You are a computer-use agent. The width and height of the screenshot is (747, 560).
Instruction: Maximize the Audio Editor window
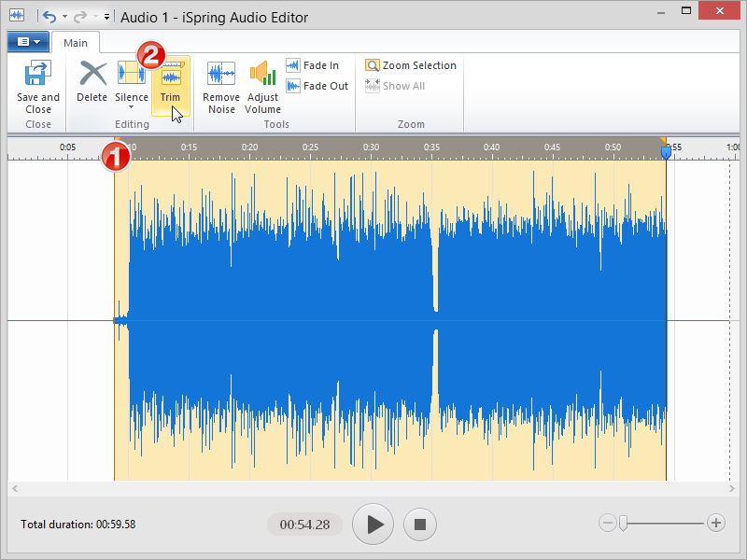tap(686, 11)
